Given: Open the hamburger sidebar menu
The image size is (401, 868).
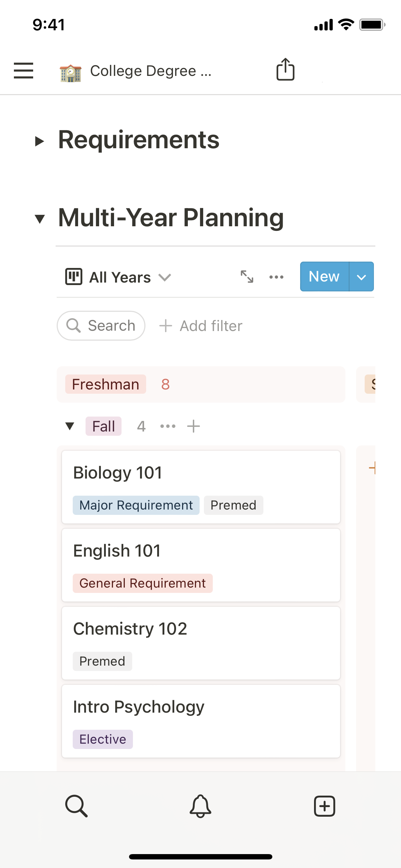Looking at the screenshot, I should pos(24,70).
